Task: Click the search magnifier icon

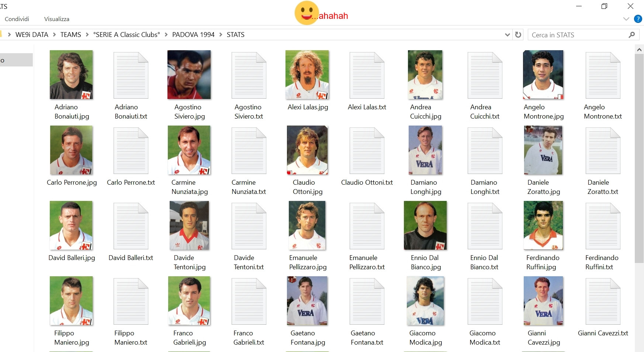Action: pos(631,35)
